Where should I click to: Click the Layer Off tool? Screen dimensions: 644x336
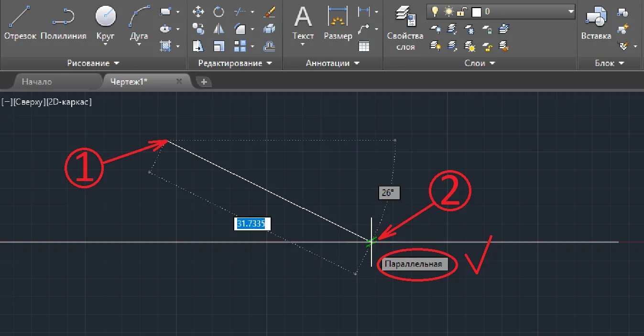(x=436, y=30)
